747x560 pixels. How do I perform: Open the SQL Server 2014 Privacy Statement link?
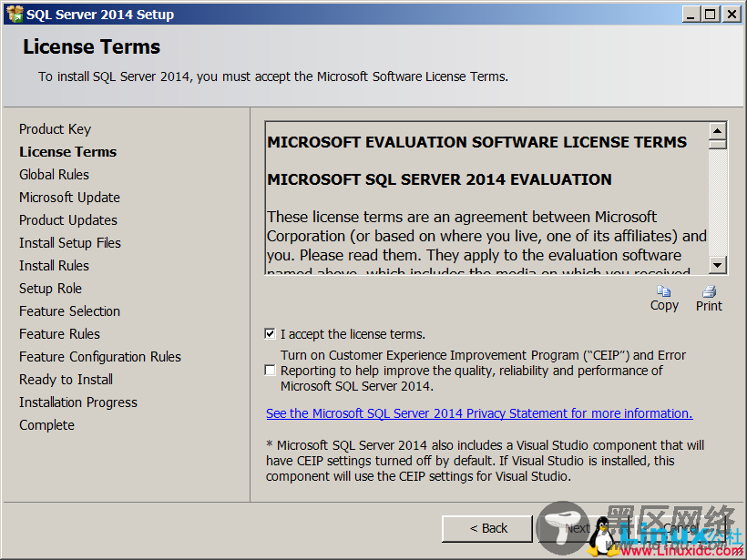(x=479, y=413)
